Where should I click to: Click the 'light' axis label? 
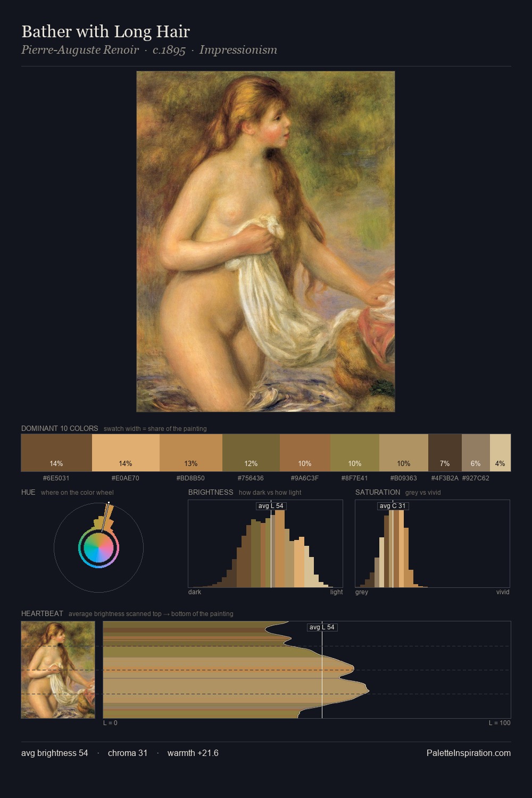click(337, 592)
